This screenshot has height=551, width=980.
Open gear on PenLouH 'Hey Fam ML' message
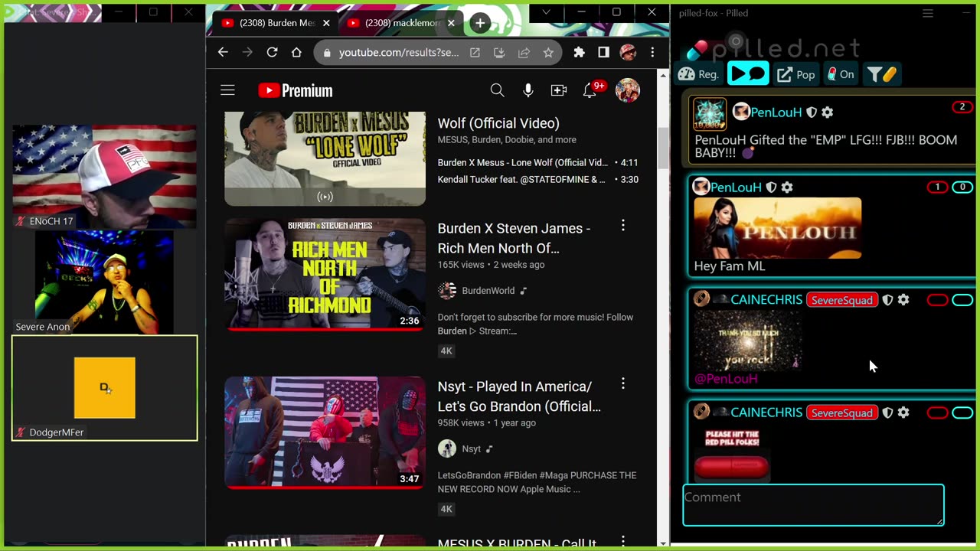pyautogui.click(x=786, y=187)
